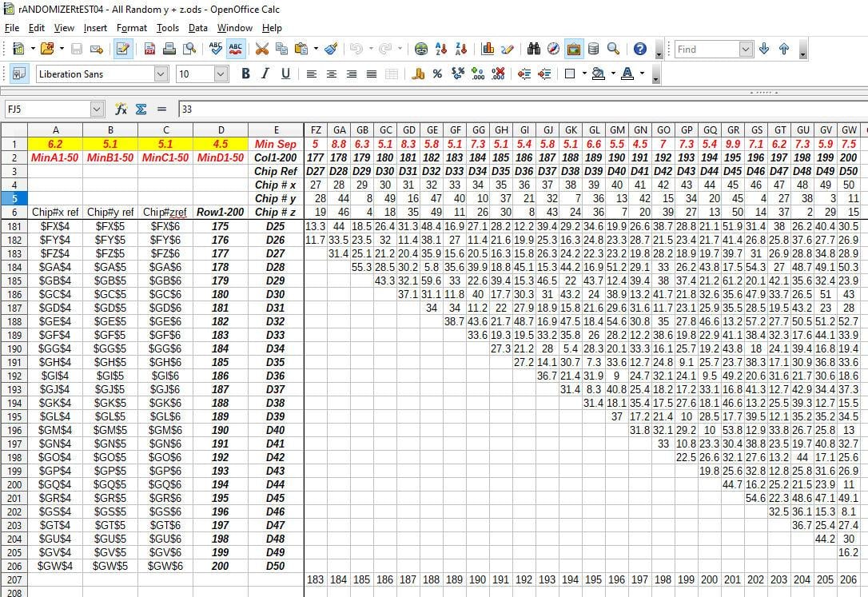Screen dimensions: 868x597
Task: Click the New spreadsheet icon
Action: click(18, 49)
